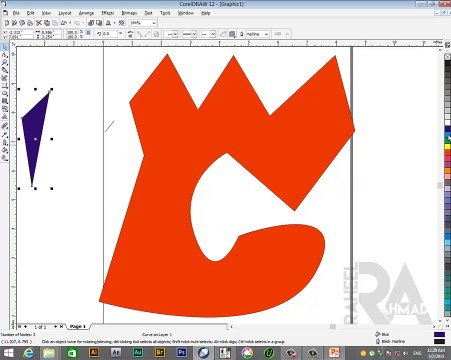Click the Export icon
This screenshot has width=451, height=360.
tap(99, 23)
